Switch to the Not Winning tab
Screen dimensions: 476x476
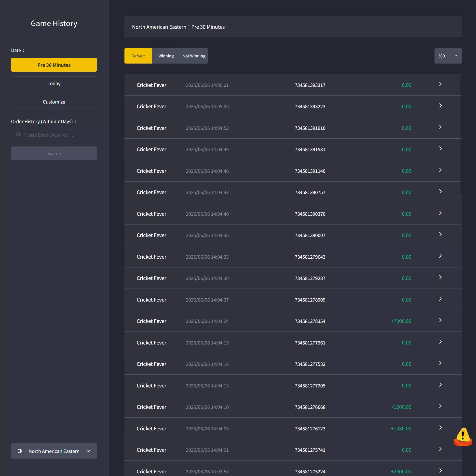194,56
